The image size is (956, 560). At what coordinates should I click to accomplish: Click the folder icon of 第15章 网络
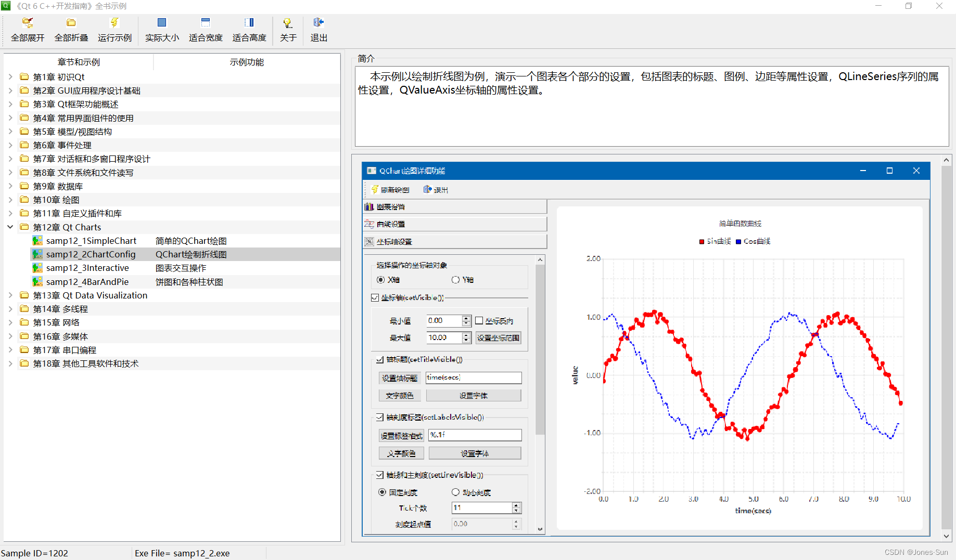[24, 322]
